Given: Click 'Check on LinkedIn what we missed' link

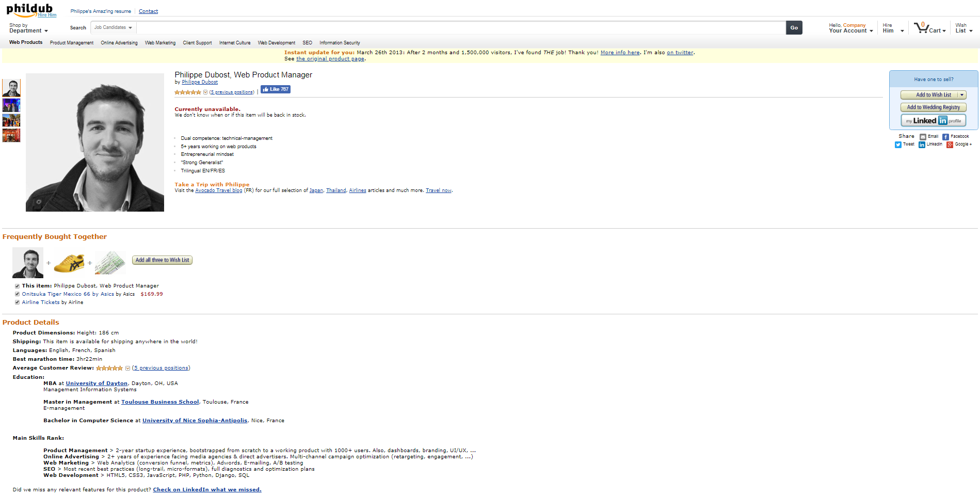Looking at the screenshot, I should tap(207, 490).
